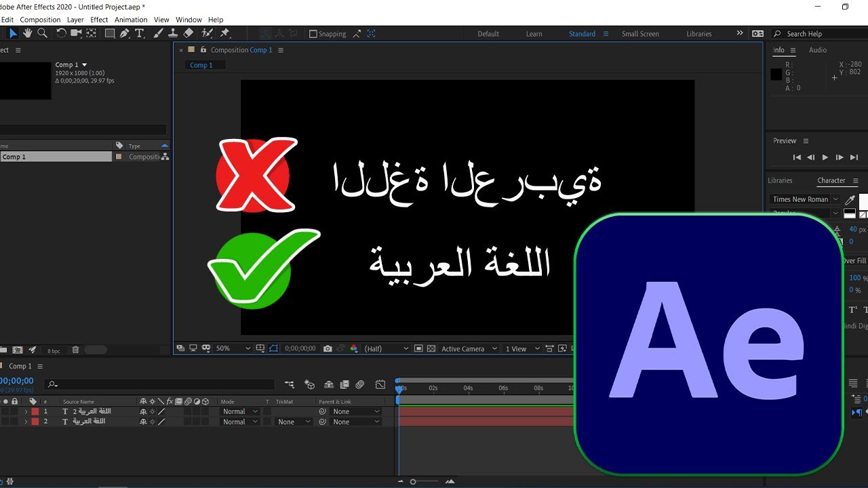868x488 pixels.
Task: Open the Effect menu
Action: click(x=99, y=20)
